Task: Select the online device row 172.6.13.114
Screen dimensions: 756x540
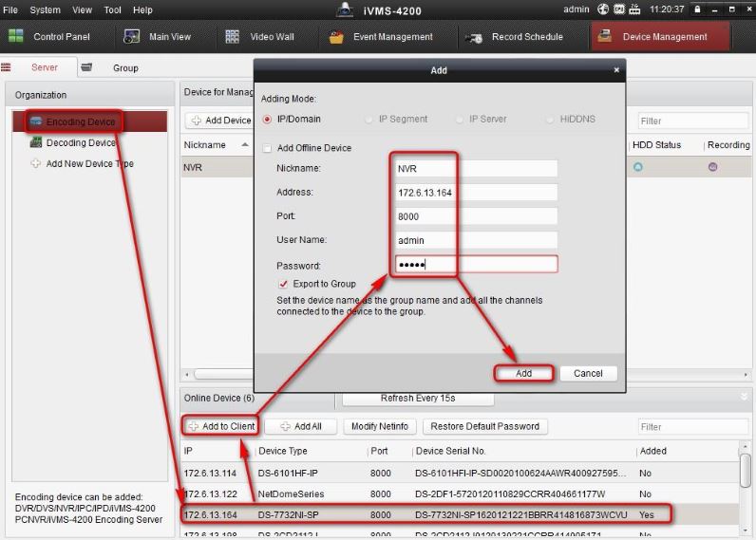Action: coord(460,473)
